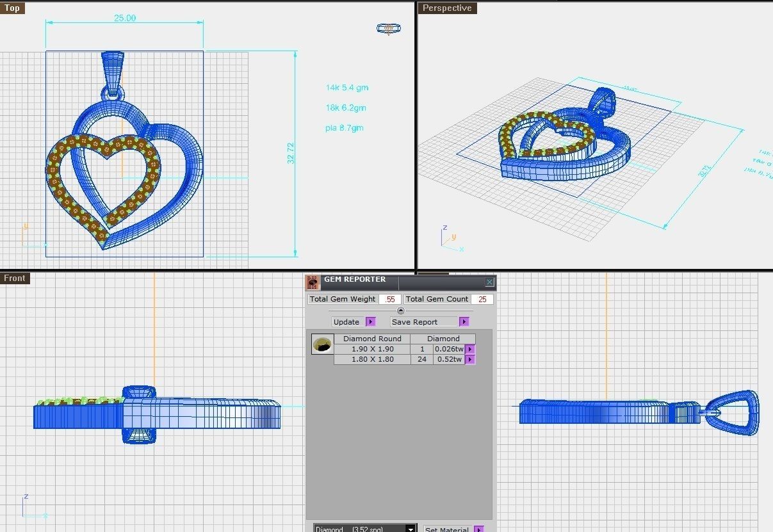Click the small pendant icon in Top viewport
The height and width of the screenshot is (532, 773).
[389, 28]
